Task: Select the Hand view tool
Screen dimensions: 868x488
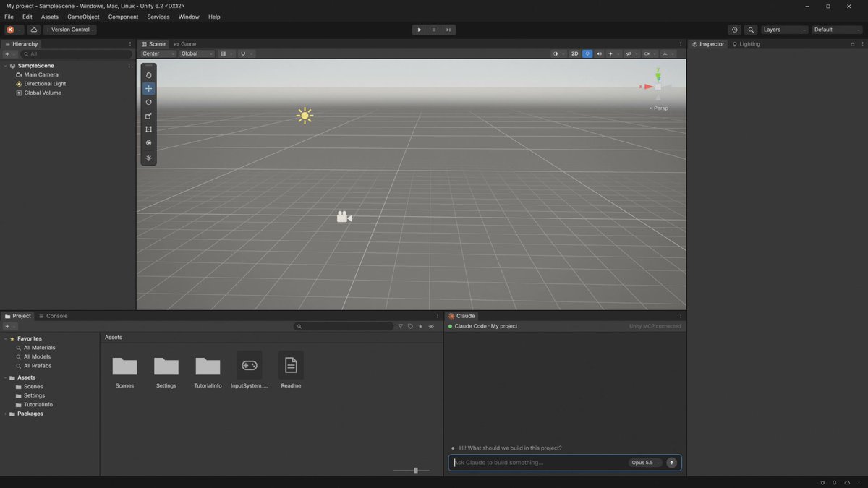Action: pyautogui.click(x=149, y=75)
